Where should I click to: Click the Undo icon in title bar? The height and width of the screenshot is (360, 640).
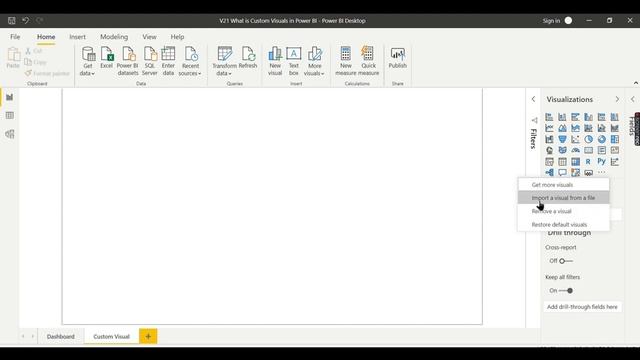point(25,20)
